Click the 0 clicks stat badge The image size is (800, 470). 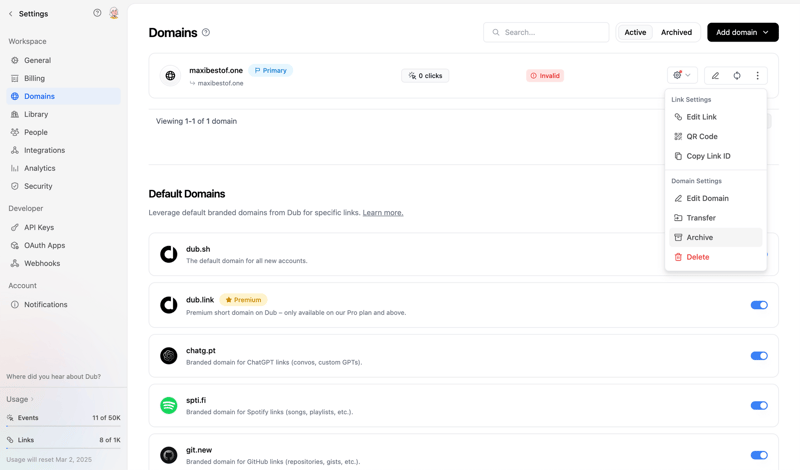425,76
